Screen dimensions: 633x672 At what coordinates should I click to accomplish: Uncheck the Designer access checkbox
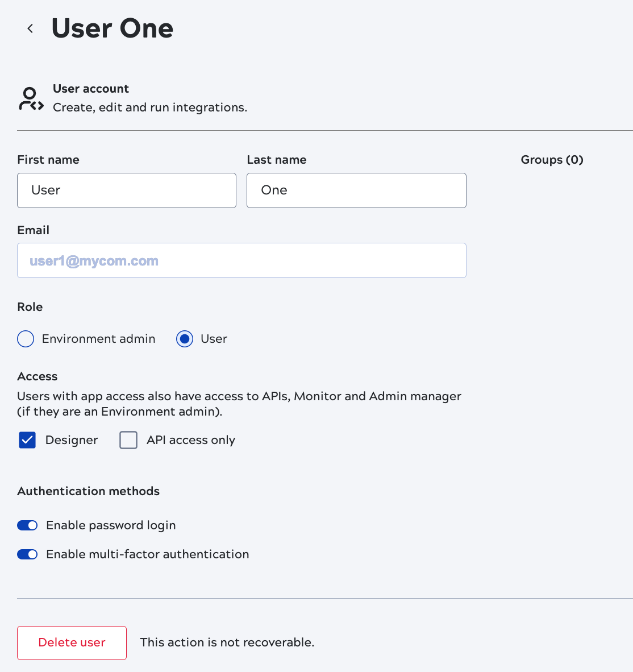point(27,440)
